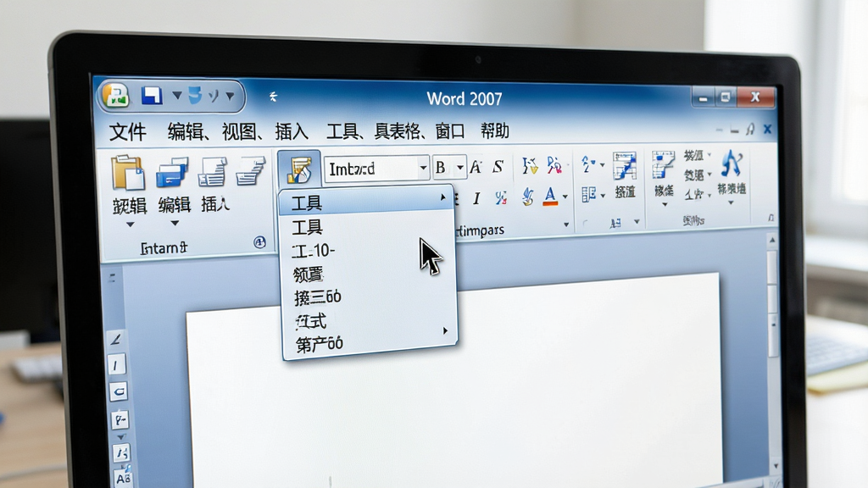
Task: Click the 穆榮墙 button dropdown arrow
Action: (x=732, y=203)
